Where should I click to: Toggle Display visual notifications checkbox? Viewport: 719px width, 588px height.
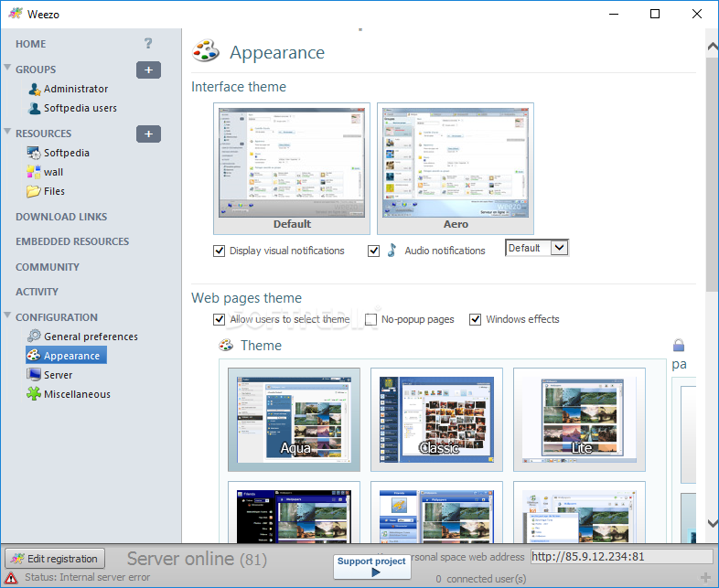pyautogui.click(x=220, y=251)
